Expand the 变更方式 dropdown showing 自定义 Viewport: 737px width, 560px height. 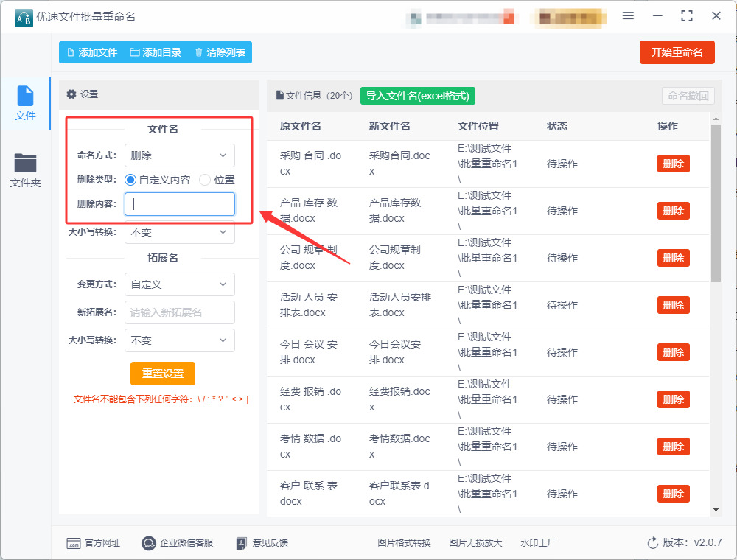(180, 284)
